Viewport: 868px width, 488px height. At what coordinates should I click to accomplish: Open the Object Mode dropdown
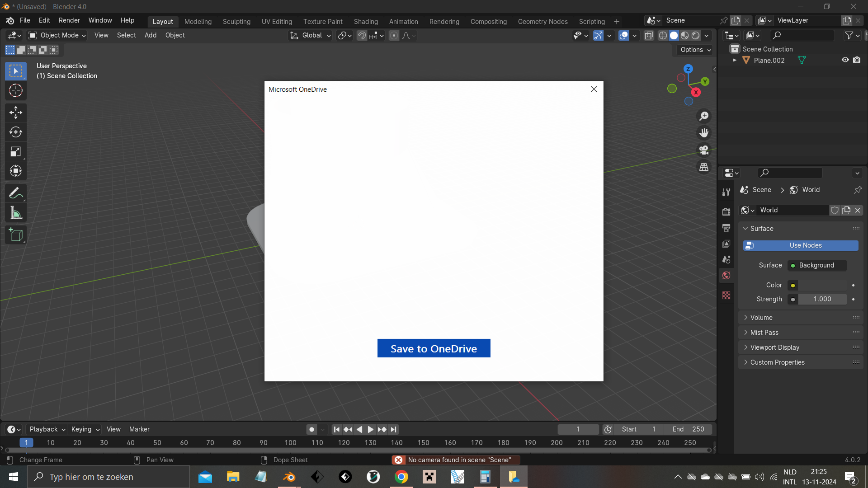pyautogui.click(x=57, y=36)
